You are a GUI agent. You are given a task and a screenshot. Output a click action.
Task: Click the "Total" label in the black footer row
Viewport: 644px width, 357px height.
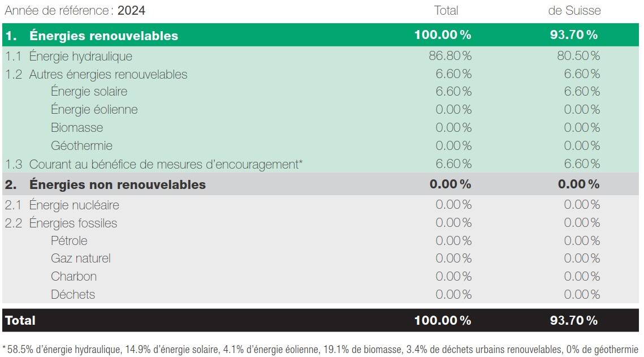(20, 320)
